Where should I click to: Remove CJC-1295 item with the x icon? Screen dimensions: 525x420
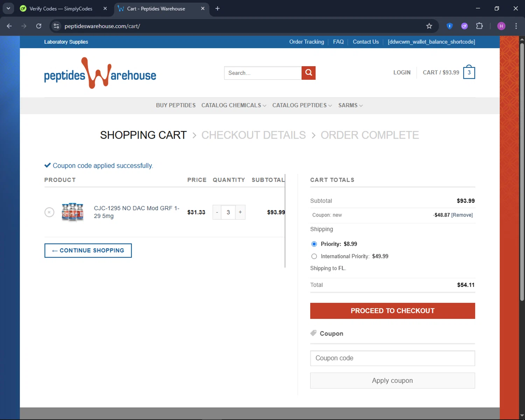49,212
